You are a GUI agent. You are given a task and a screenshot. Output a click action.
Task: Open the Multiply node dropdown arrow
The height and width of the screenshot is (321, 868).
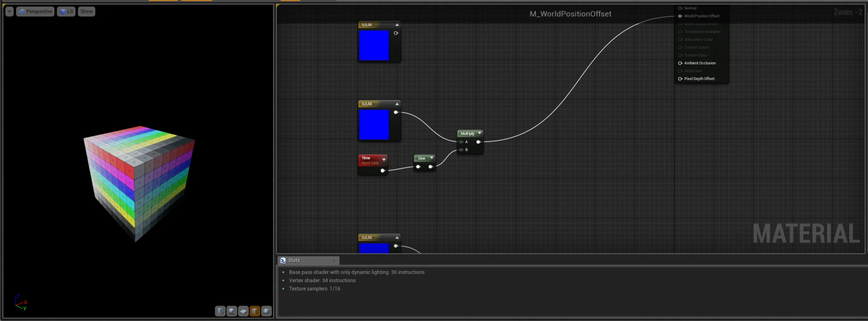pos(479,133)
